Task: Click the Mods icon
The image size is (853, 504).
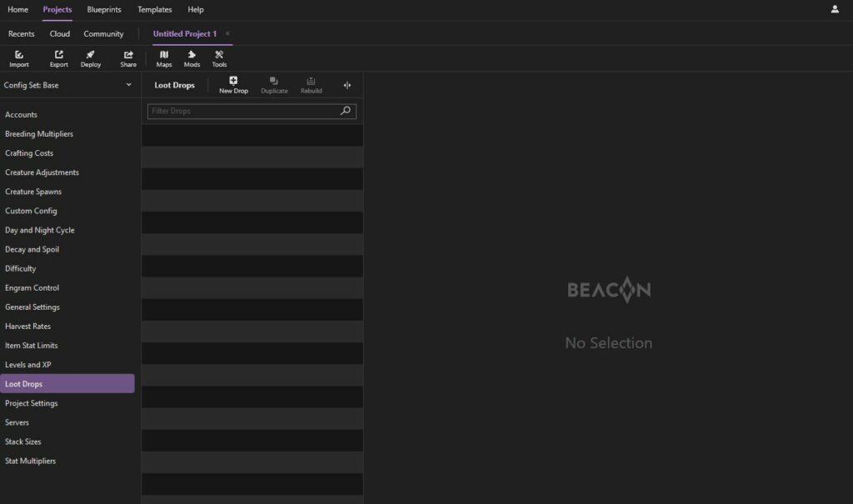Action: 192,57
